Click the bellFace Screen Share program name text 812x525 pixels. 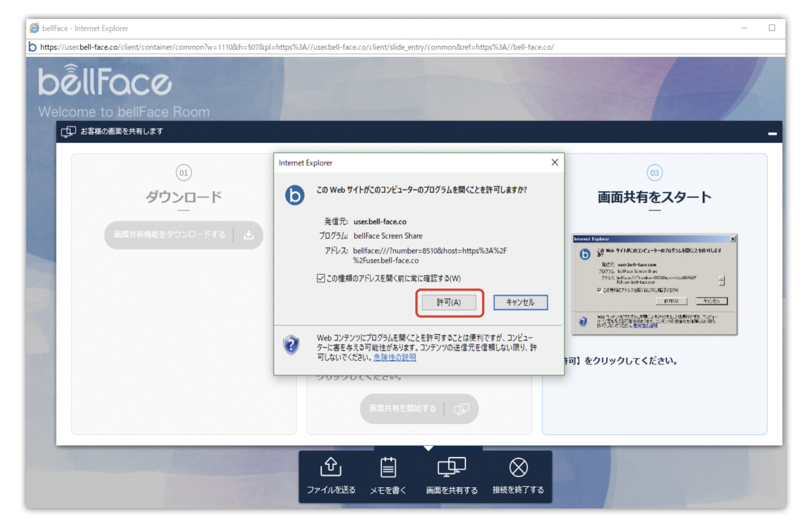[388, 236]
